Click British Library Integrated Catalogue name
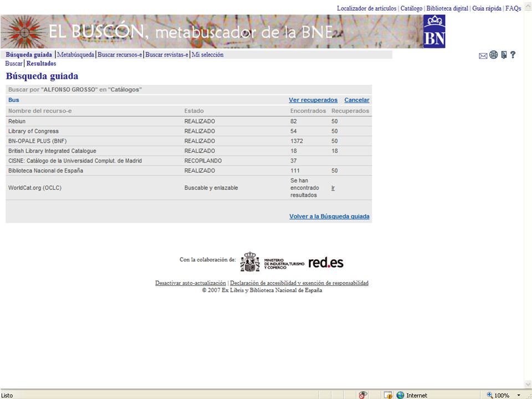Viewport: 532px width, 399px height. [52, 151]
